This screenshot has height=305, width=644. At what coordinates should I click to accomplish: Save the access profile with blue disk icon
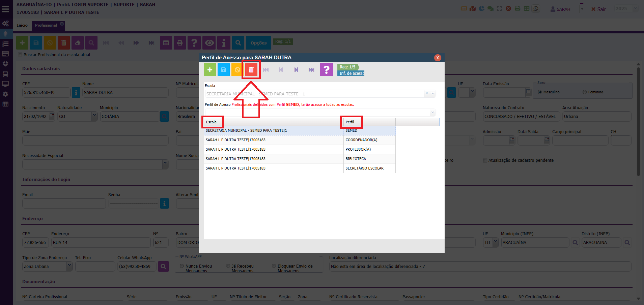click(223, 70)
